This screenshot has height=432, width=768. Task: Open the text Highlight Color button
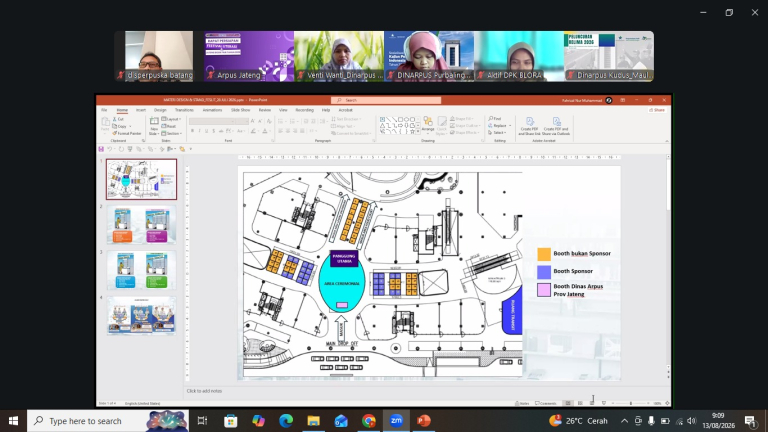click(x=254, y=131)
